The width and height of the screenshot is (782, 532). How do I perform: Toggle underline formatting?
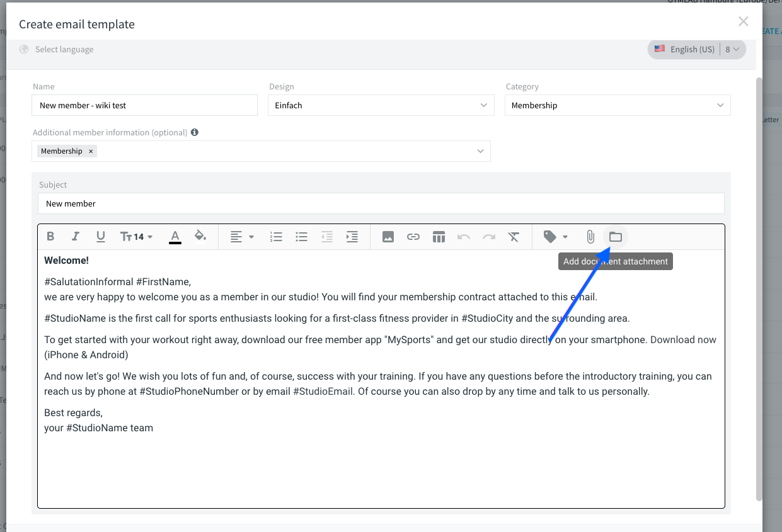101,237
